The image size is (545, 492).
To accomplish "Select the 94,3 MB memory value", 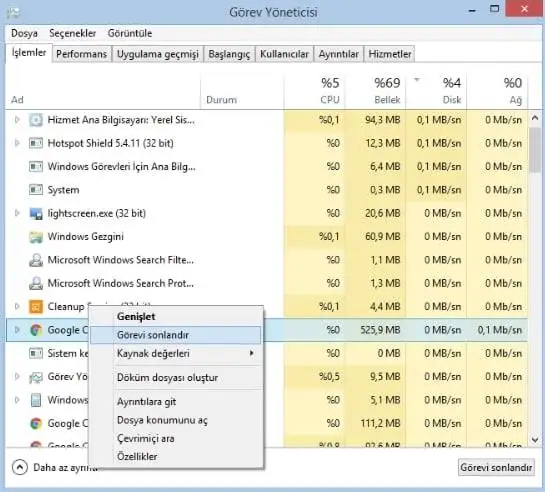I will (382, 120).
